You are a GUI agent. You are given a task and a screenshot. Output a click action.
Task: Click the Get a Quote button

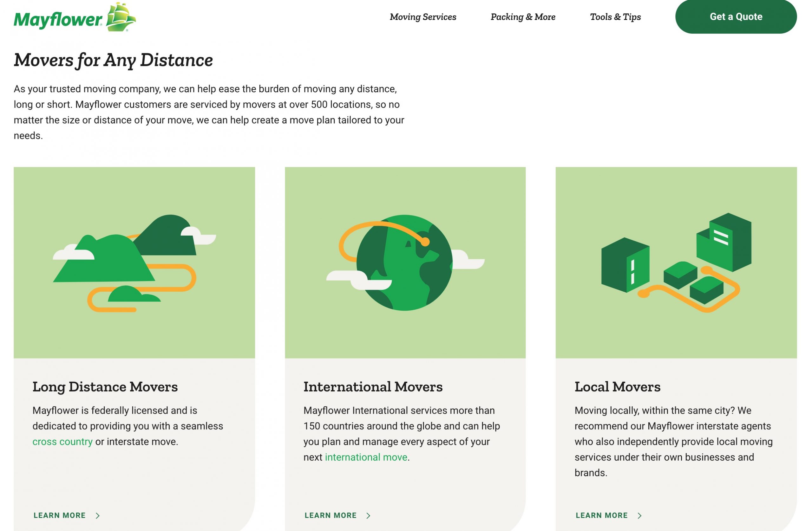[736, 17]
